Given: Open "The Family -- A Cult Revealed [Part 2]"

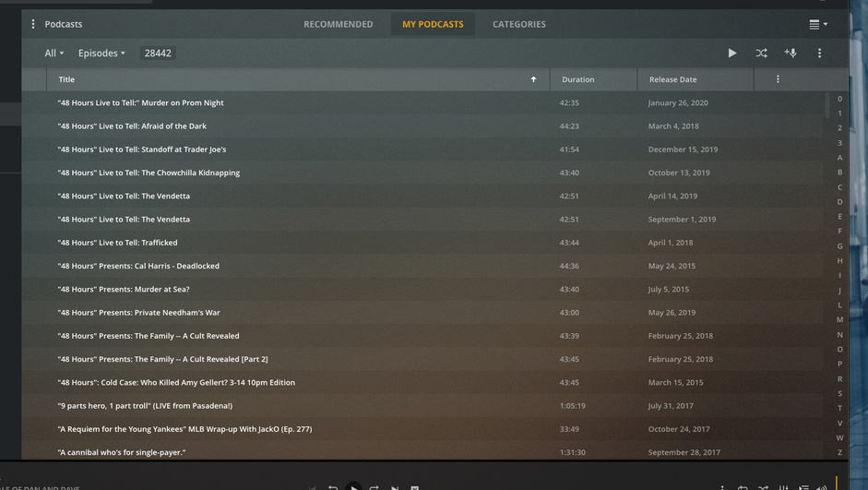Looking at the screenshot, I should pyautogui.click(x=162, y=359).
